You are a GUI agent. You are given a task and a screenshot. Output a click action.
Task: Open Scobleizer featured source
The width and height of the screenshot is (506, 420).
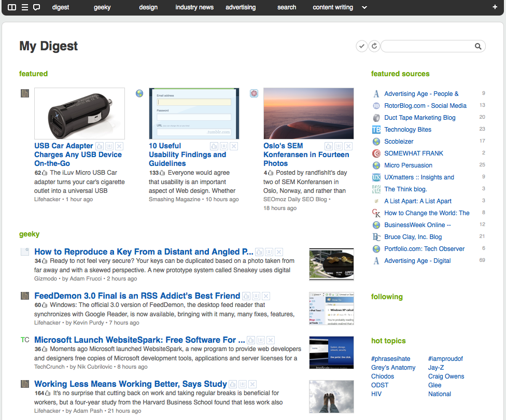[x=399, y=142]
